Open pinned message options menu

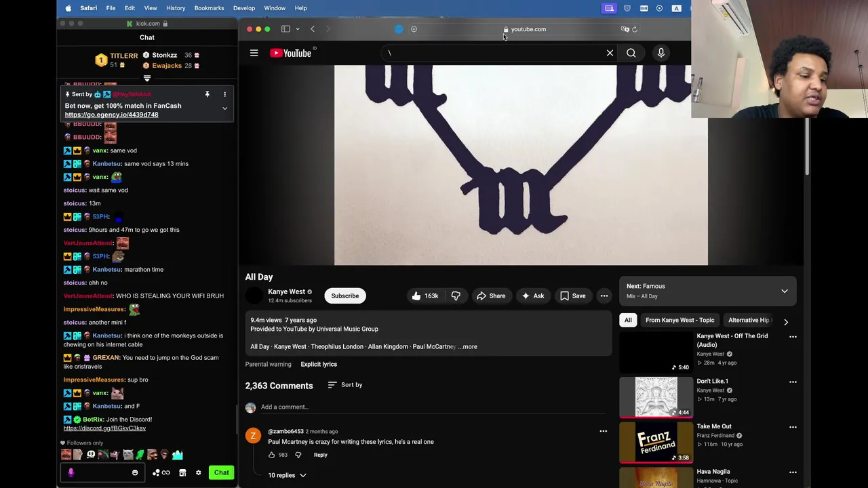tap(224, 94)
